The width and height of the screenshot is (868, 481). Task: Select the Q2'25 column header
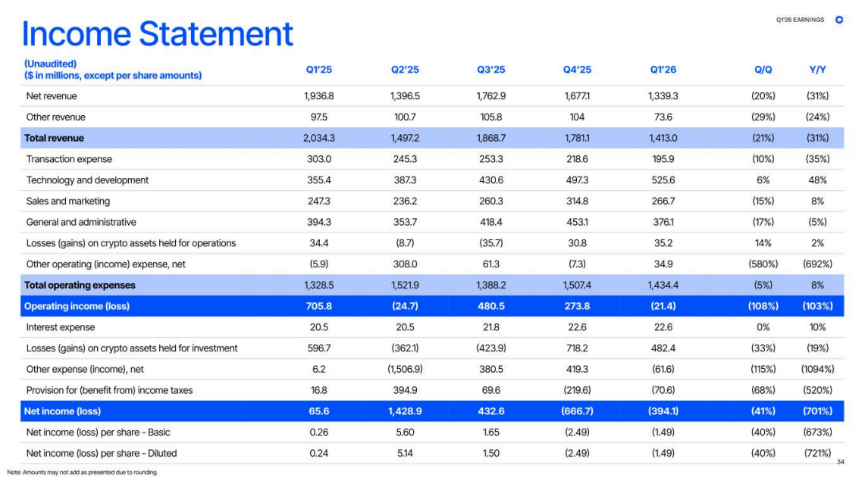pos(406,70)
